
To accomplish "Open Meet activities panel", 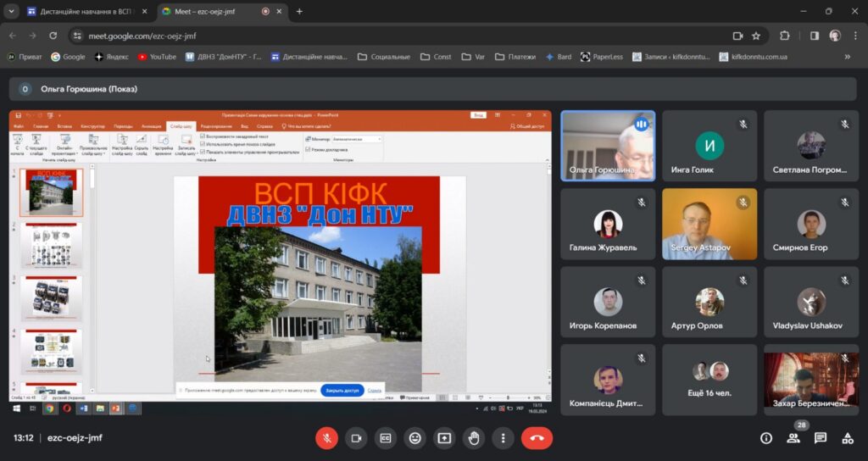I will click(x=848, y=438).
